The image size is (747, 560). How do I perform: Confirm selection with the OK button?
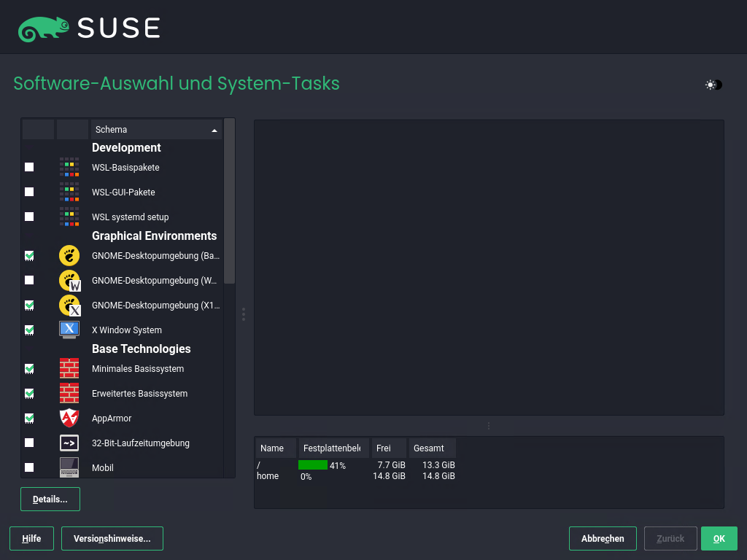(x=719, y=538)
